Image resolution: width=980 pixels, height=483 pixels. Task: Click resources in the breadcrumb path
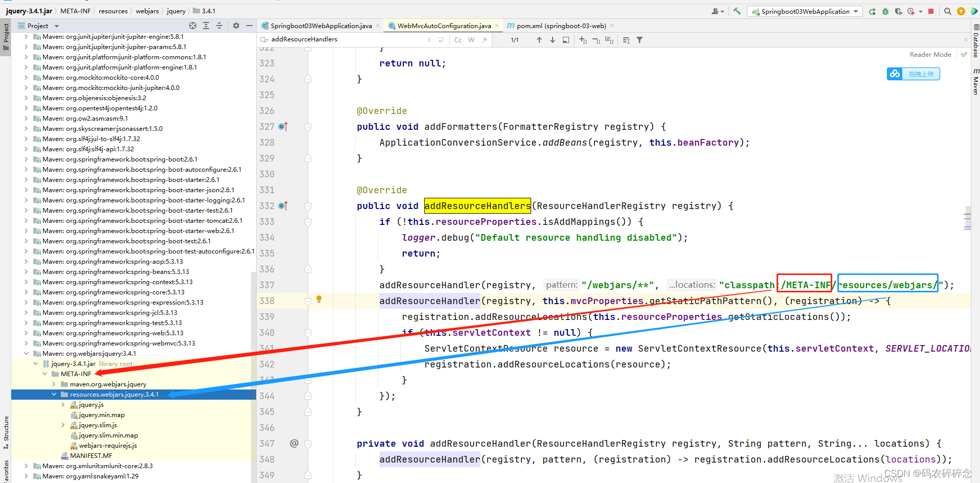click(x=113, y=11)
